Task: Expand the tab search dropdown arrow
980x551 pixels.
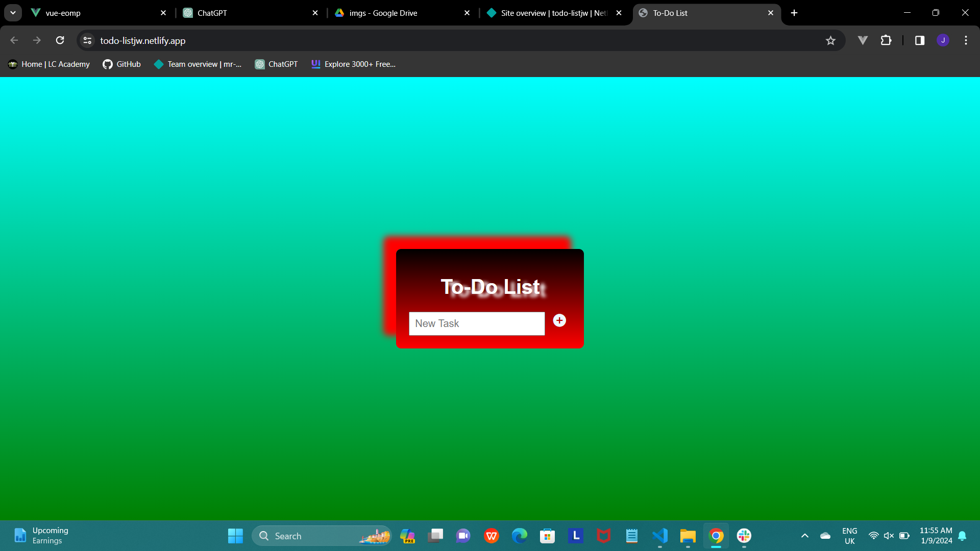Action: point(13,13)
